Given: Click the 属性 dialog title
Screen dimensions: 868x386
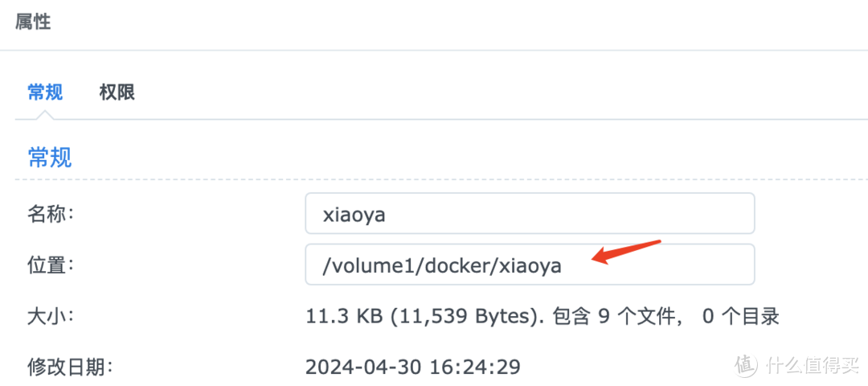Looking at the screenshot, I should coord(33,22).
